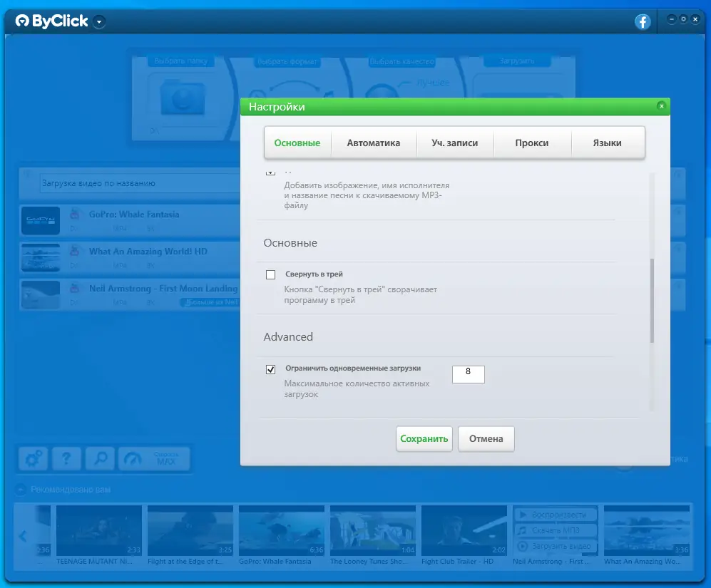Click the Лучшее quality label in the main window
Viewport: 711px width, 588px height.
pyautogui.click(x=434, y=83)
